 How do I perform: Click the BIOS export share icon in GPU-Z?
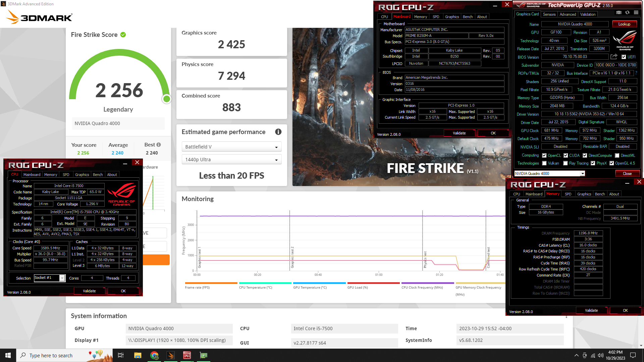pyautogui.click(x=614, y=57)
